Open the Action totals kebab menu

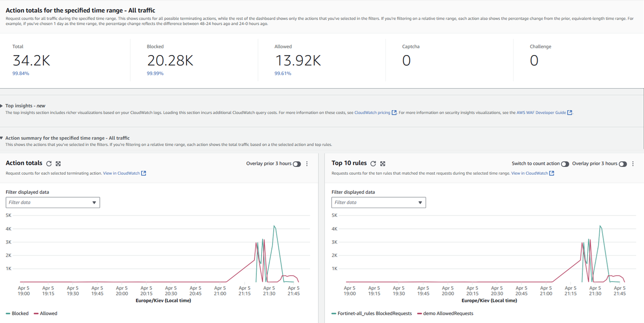[x=306, y=164]
